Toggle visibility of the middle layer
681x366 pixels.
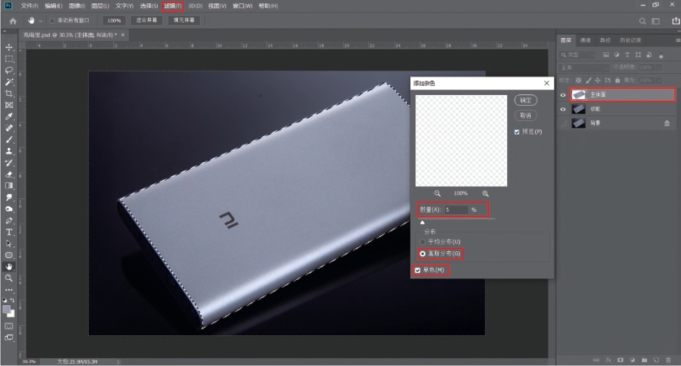coord(563,109)
